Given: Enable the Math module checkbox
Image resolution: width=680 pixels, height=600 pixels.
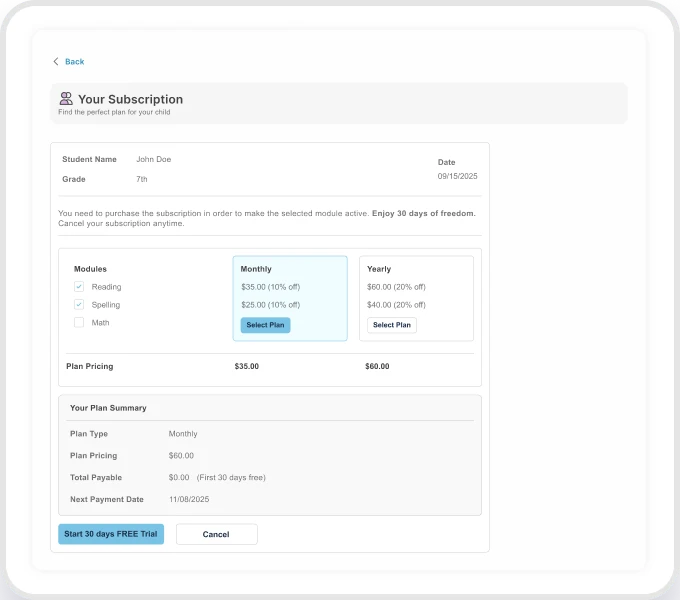Looking at the screenshot, I should tap(79, 322).
